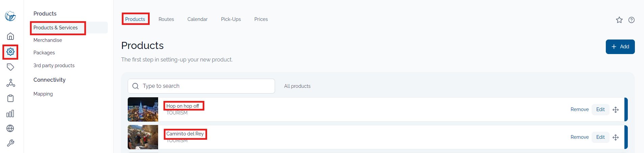Open 3rd party products menu item

[54, 66]
